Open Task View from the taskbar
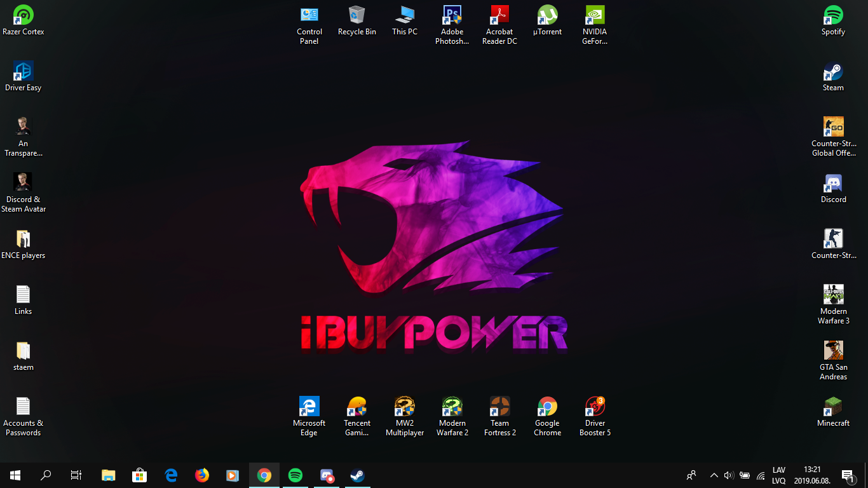 pyautogui.click(x=76, y=475)
